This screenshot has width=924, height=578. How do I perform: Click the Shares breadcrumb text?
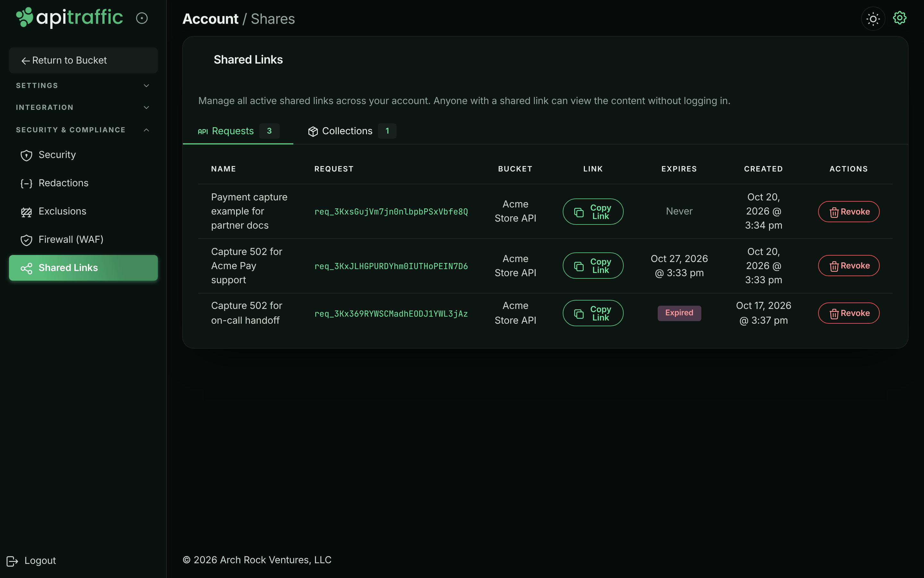pyautogui.click(x=273, y=19)
